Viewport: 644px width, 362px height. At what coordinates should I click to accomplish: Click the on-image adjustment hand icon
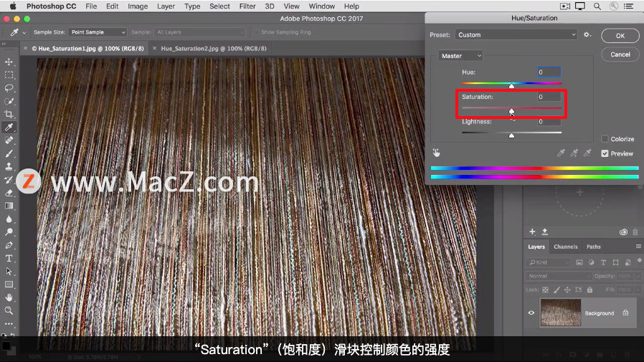(x=436, y=153)
